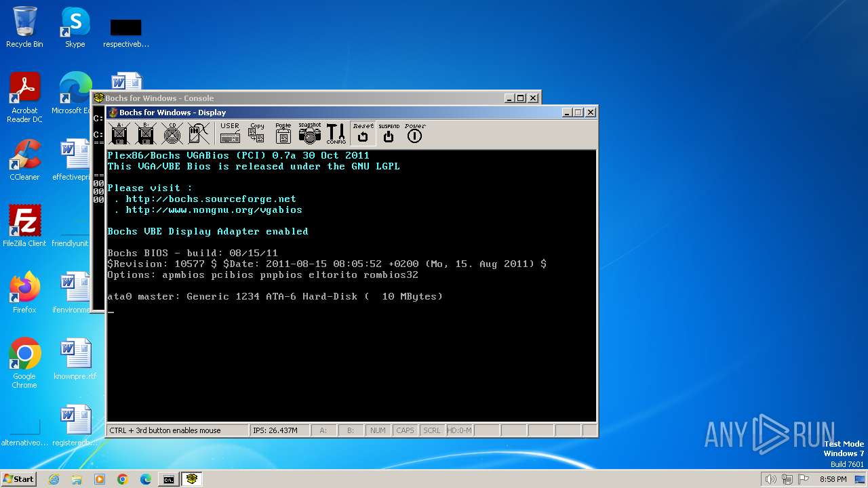Viewport: 868px width, 488px height.
Task: Click the NUM status bar indicator
Action: click(378, 430)
